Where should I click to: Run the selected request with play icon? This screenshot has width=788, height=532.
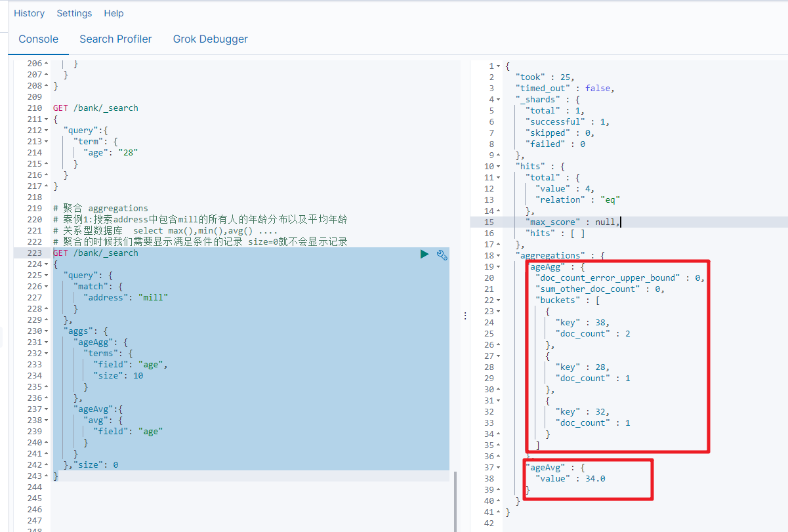coord(425,254)
